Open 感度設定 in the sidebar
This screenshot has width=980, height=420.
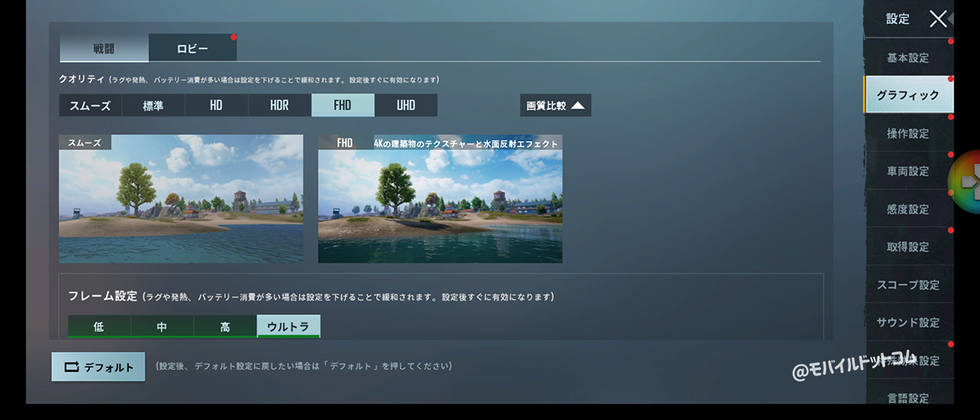pyautogui.click(x=908, y=209)
